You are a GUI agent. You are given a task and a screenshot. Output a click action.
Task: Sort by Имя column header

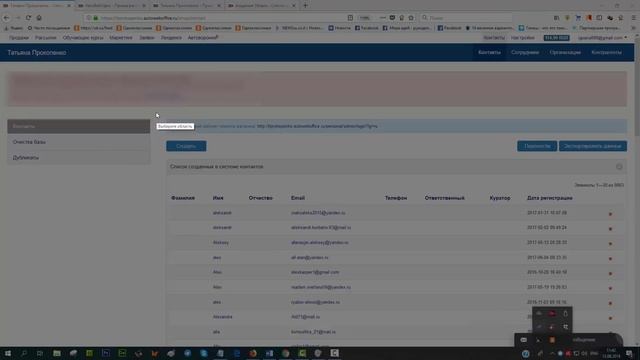click(218, 198)
